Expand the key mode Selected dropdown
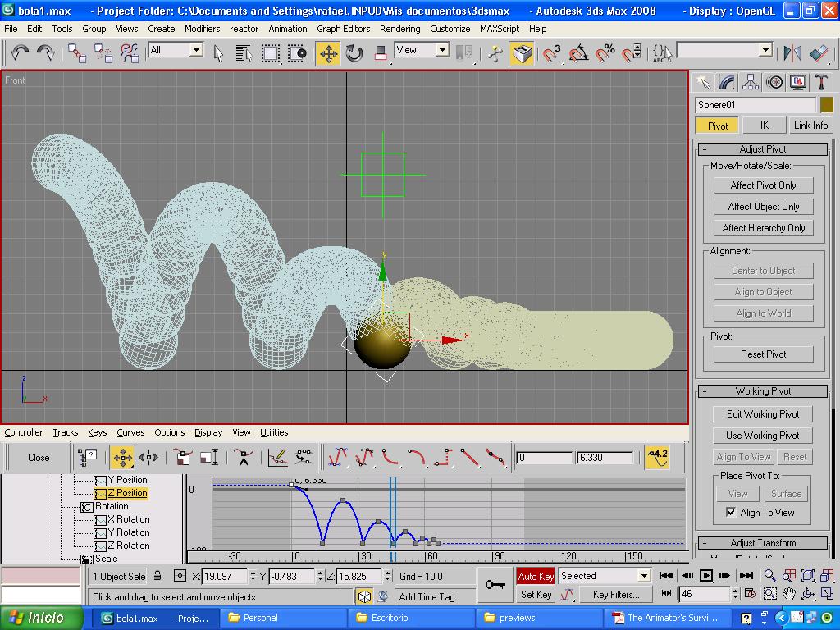Image resolution: width=840 pixels, height=630 pixels. (644, 576)
